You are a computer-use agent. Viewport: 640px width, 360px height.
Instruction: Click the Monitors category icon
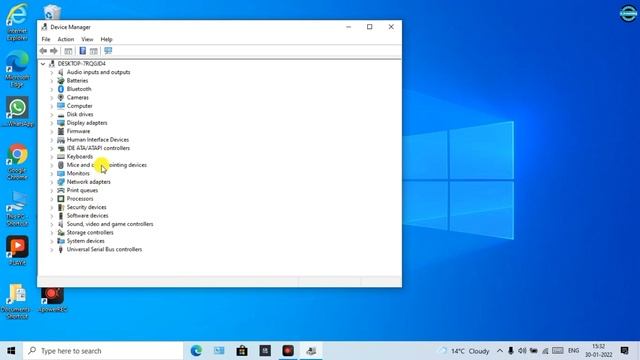pyautogui.click(x=61, y=173)
